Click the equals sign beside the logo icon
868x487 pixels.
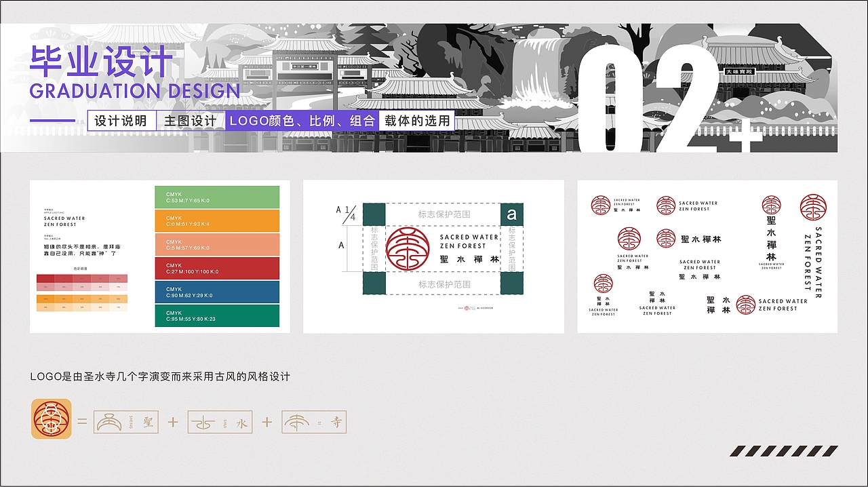tap(83, 421)
